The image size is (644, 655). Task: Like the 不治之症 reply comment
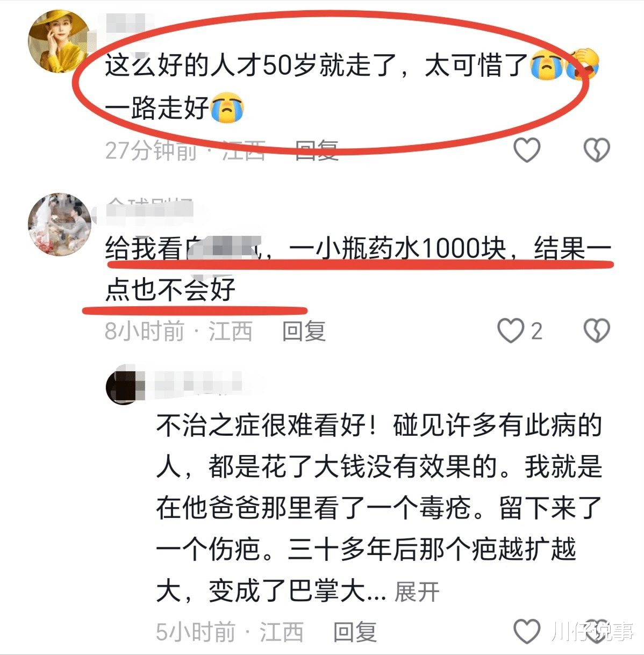(x=527, y=631)
